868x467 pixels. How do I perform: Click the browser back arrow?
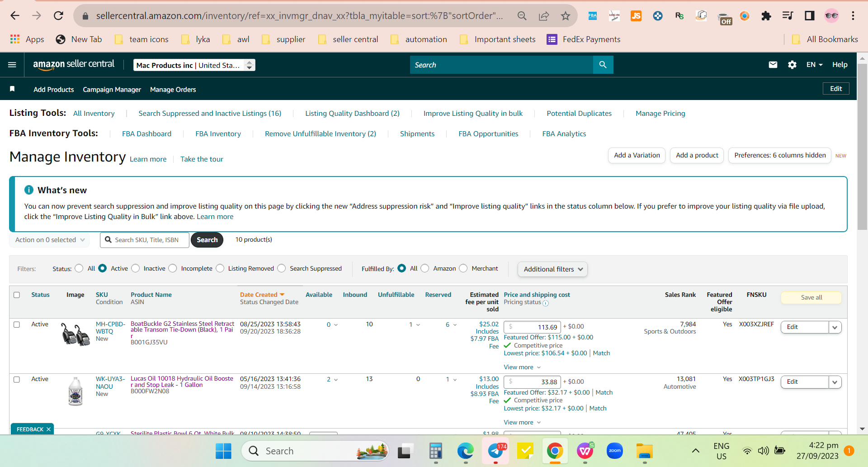(15, 16)
